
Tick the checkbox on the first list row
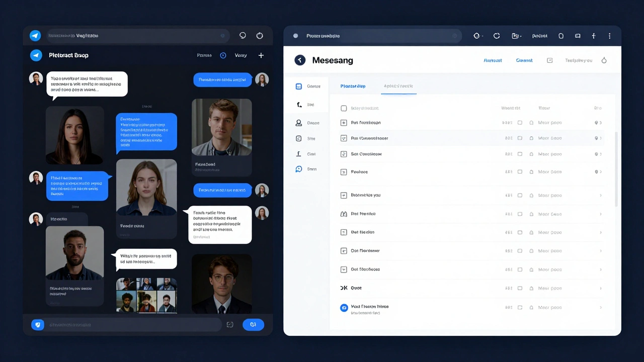344,122
